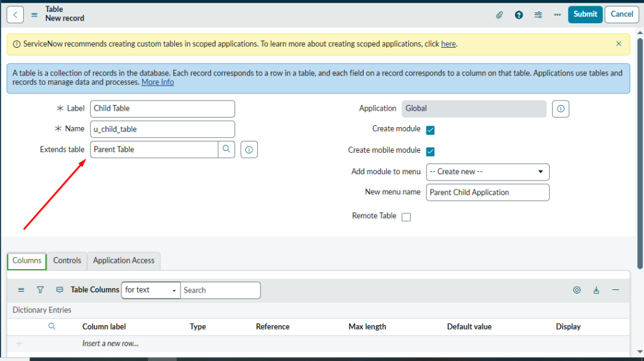Click the back arrow button

click(x=15, y=14)
